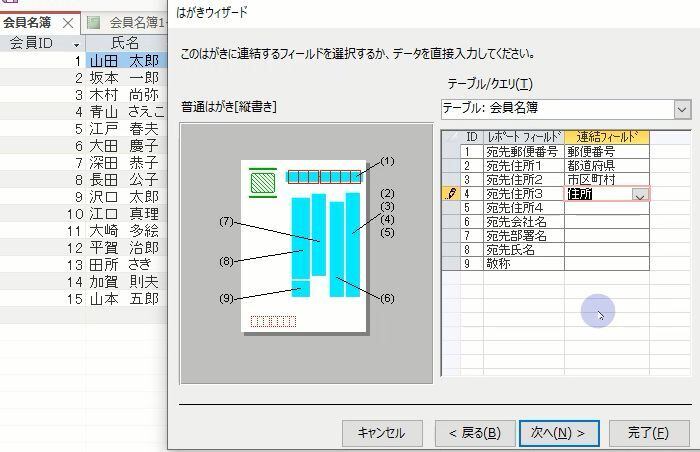Screen dimensions: 700x452
Task: Switch to the 会員名簿1 tab
Action: click(126, 23)
